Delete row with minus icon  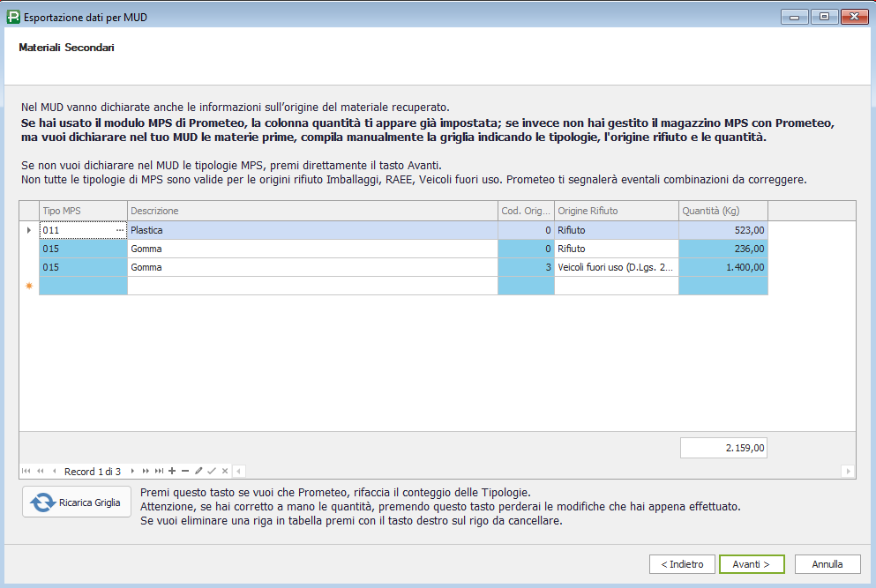[185, 472]
